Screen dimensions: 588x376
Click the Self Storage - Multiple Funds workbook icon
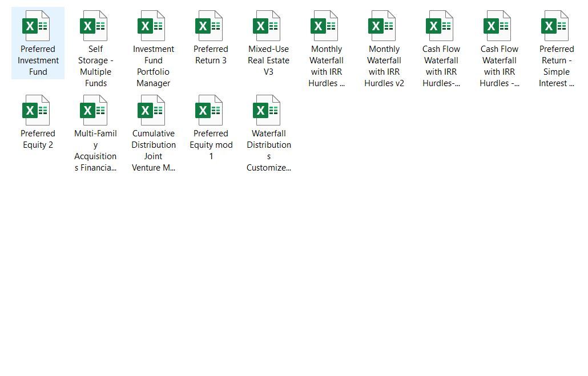click(95, 26)
